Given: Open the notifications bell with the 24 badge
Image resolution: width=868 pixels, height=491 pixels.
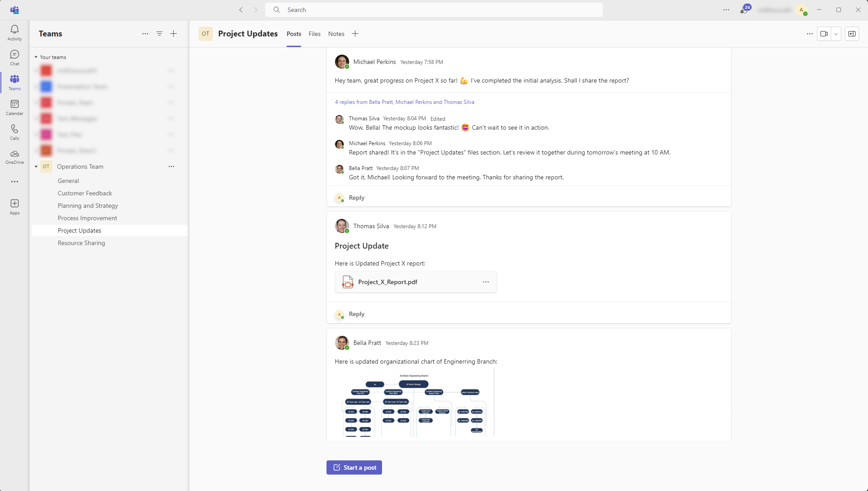Looking at the screenshot, I should (x=744, y=10).
